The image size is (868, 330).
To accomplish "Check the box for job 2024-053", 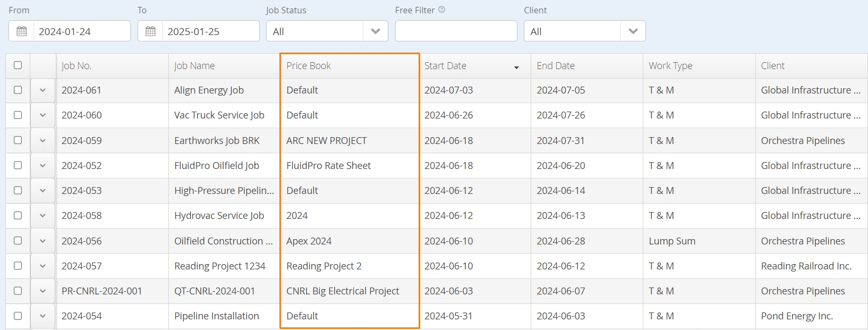I will 18,190.
